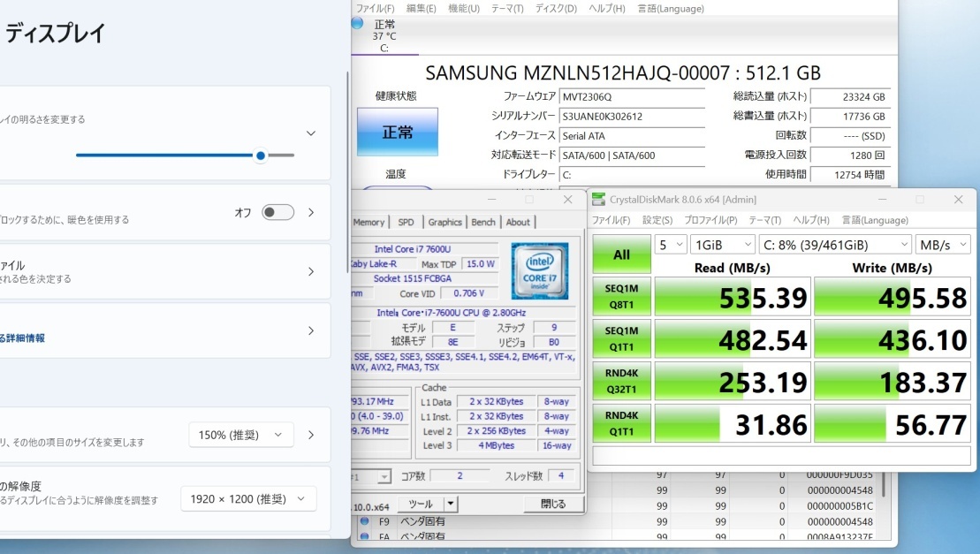Click the 436.10 write result
The image size is (980, 554).
[893, 338]
